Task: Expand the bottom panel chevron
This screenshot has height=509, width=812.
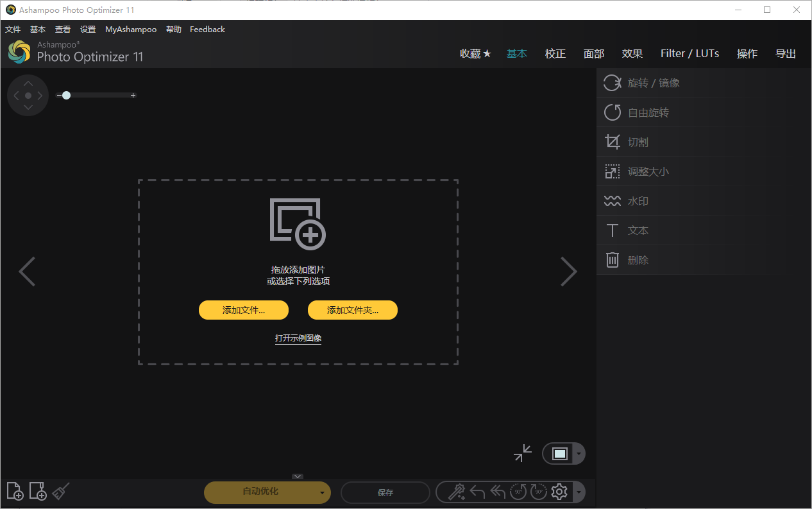Action: pyautogui.click(x=297, y=476)
